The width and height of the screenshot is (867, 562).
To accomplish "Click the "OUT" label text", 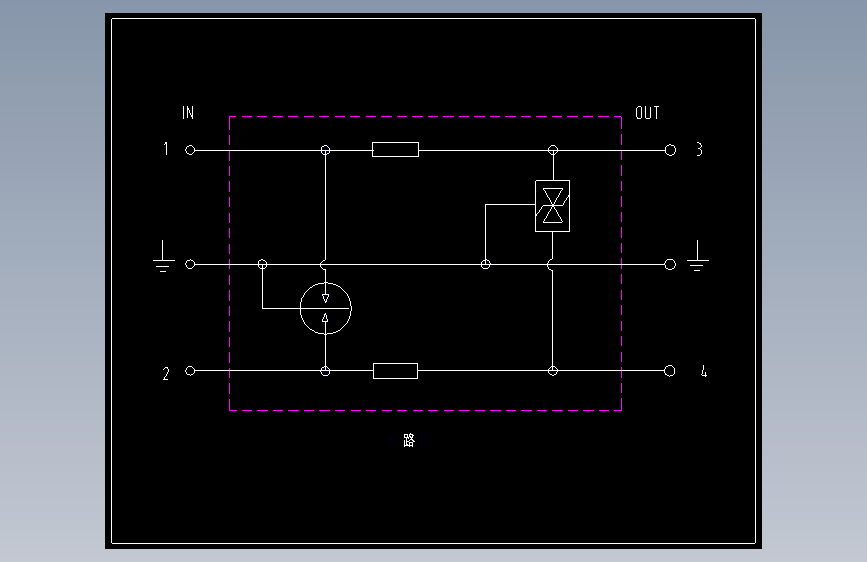I will coord(647,113).
